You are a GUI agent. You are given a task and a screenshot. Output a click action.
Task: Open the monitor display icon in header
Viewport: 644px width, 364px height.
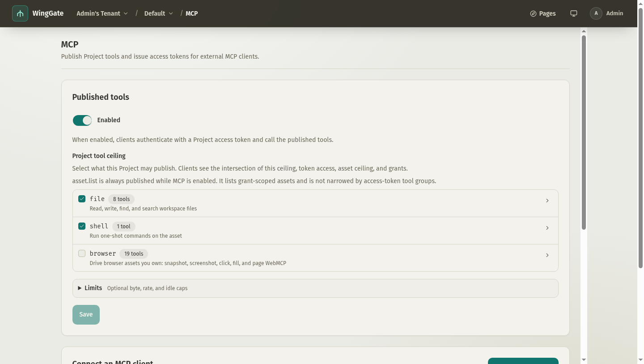click(574, 13)
